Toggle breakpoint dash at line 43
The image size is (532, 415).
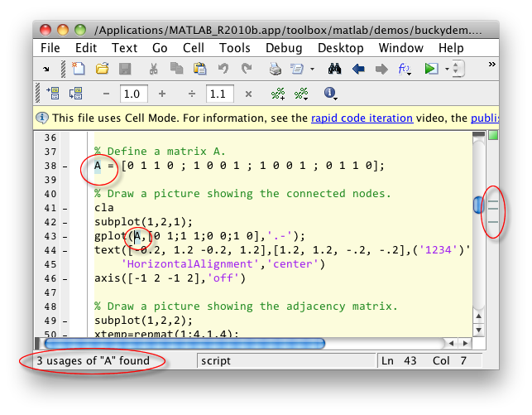tap(65, 236)
